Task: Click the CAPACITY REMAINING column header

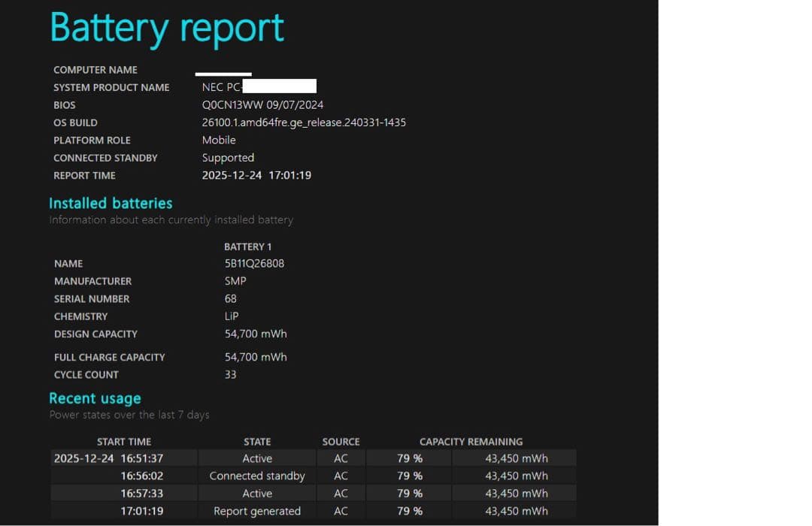Action: 471,442
